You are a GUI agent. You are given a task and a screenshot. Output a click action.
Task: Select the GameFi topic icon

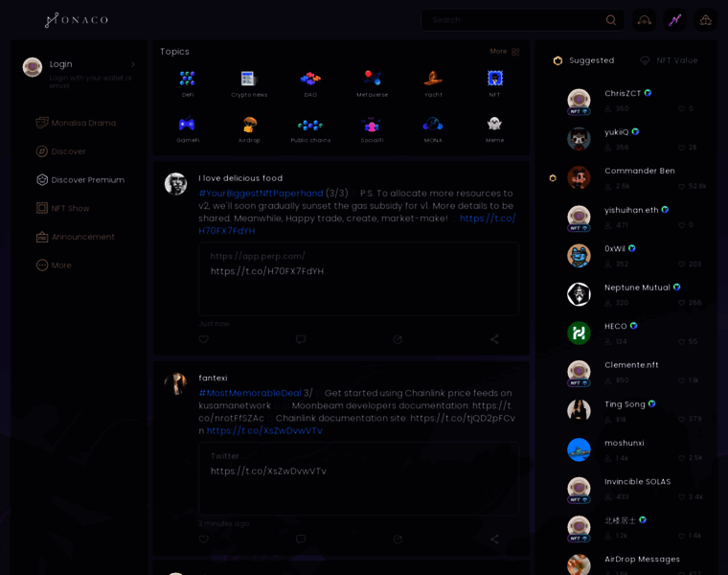coord(187,124)
